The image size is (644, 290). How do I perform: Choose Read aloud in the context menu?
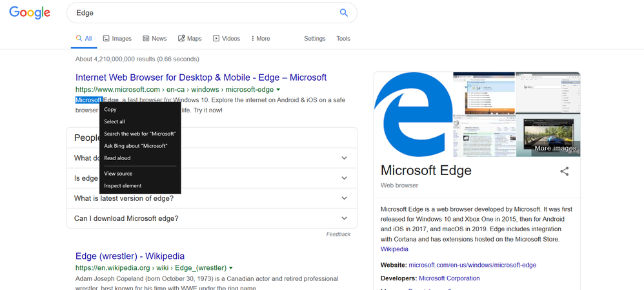(x=140, y=158)
